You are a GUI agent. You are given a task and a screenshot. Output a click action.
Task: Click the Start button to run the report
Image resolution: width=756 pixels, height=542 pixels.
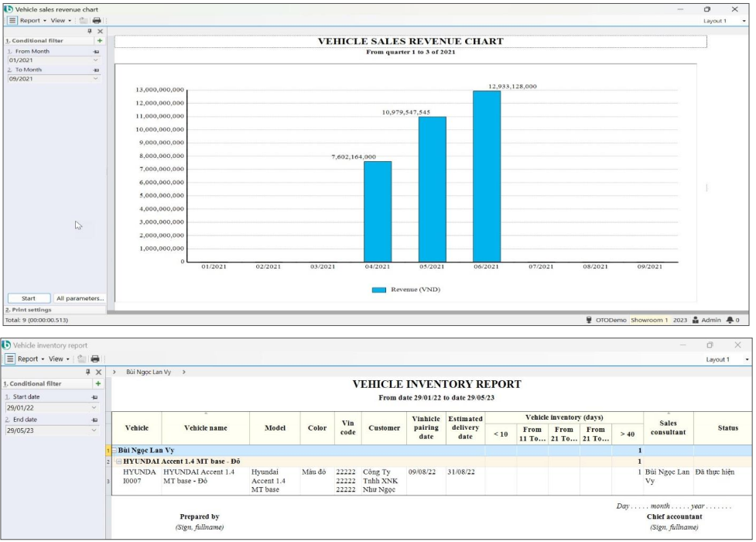click(x=27, y=298)
